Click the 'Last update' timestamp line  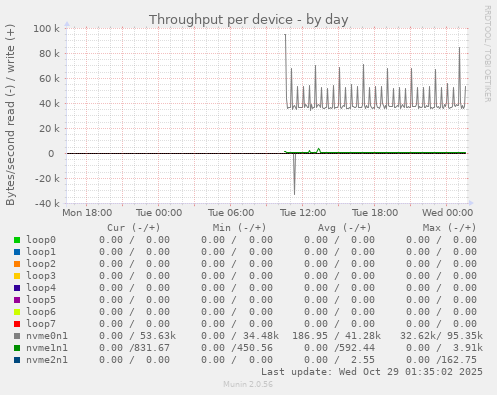click(372, 372)
